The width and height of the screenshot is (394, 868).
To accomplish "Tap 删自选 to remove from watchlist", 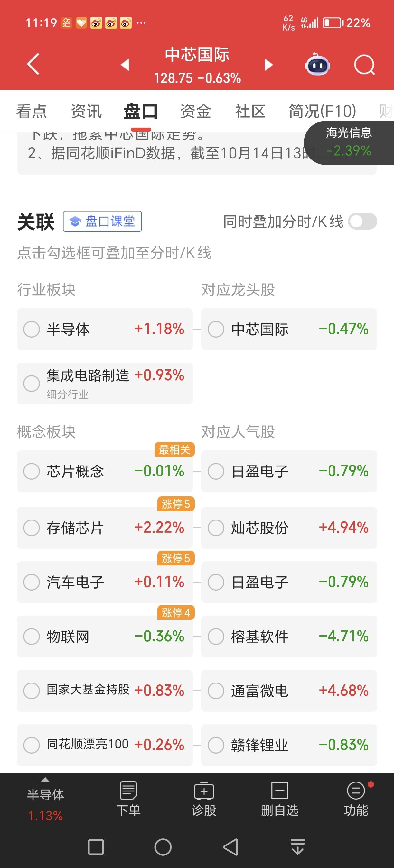I will (x=280, y=799).
